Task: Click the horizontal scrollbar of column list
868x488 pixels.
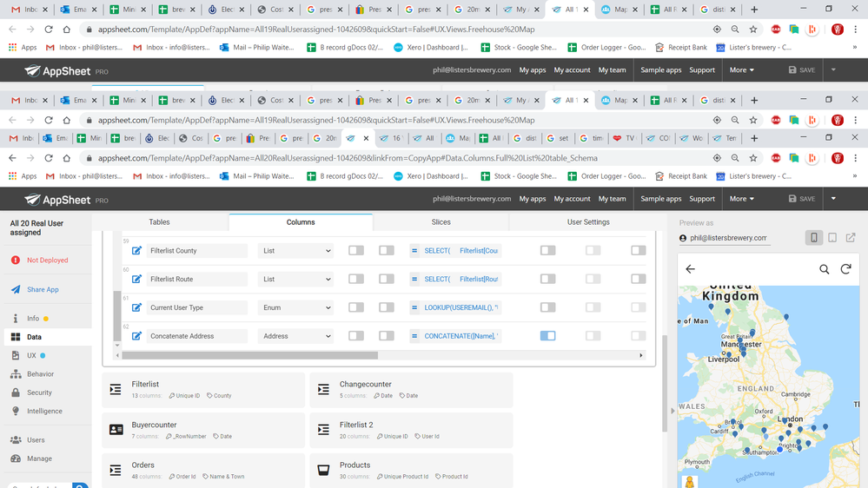Action: click(250, 355)
